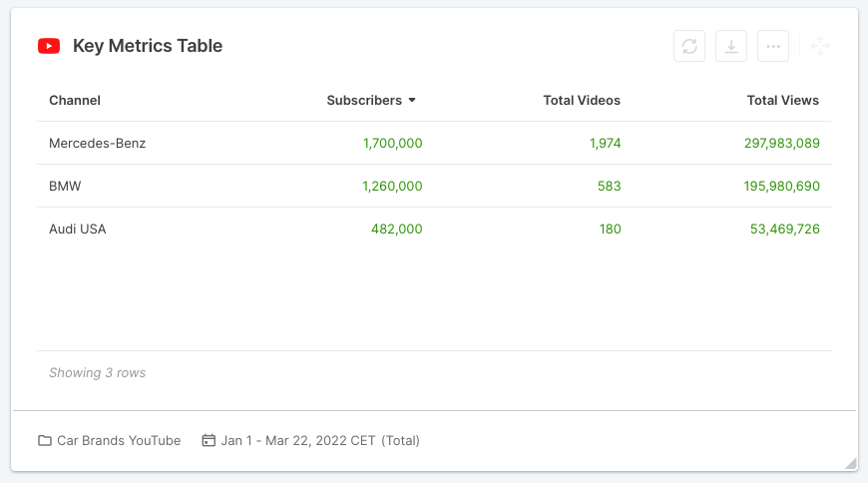Click the Jan 1 - Mar 22, 2022 date range

point(320,440)
